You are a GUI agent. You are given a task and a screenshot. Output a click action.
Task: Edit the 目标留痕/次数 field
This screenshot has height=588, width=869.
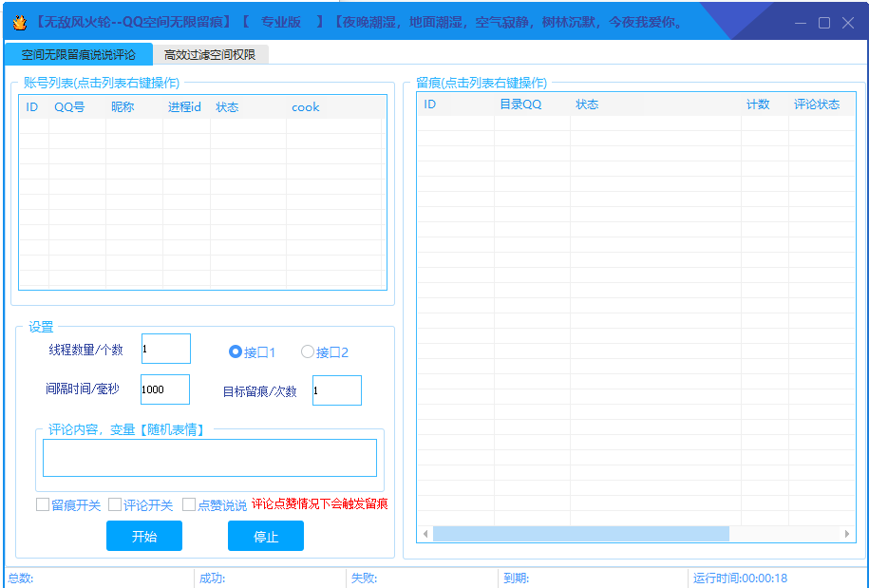pyautogui.click(x=336, y=390)
